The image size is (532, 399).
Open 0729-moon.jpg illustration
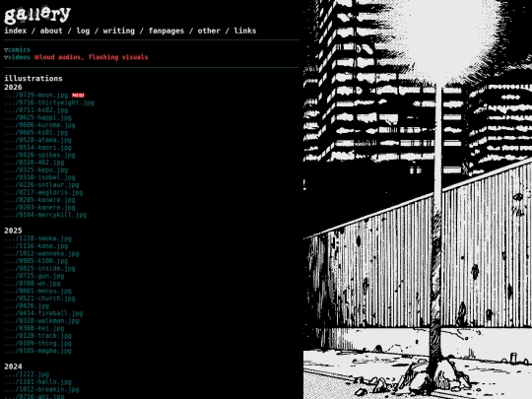[36, 96]
